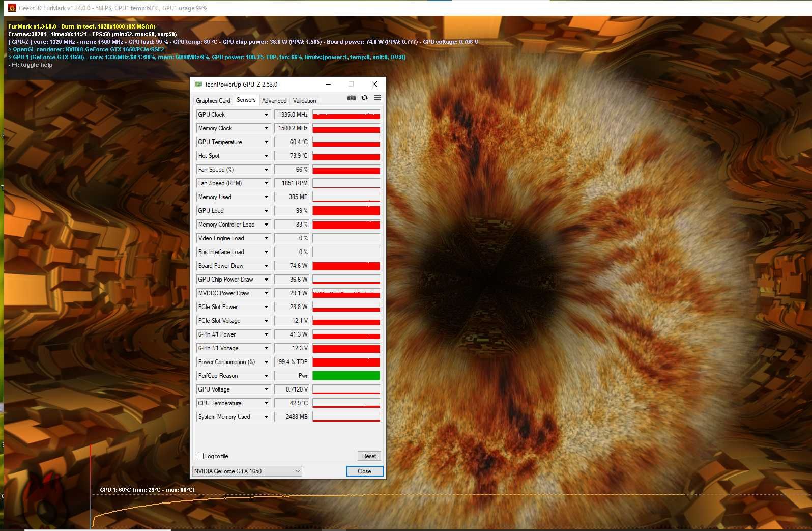The width and height of the screenshot is (812, 531).
Task: Click the Board Power Draw red graph
Action: 346,266
